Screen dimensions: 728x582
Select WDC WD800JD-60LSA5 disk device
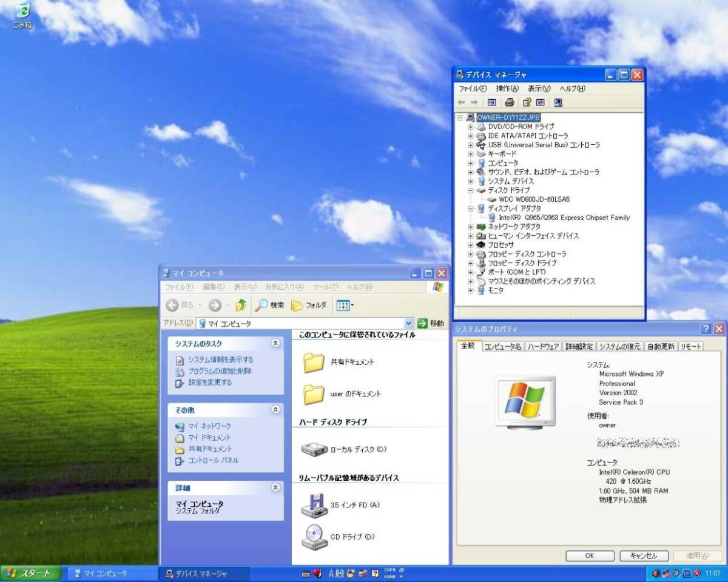[x=534, y=199]
